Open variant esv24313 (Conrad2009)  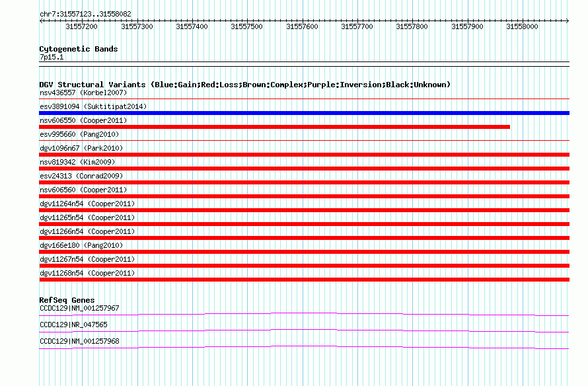(81, 176)
